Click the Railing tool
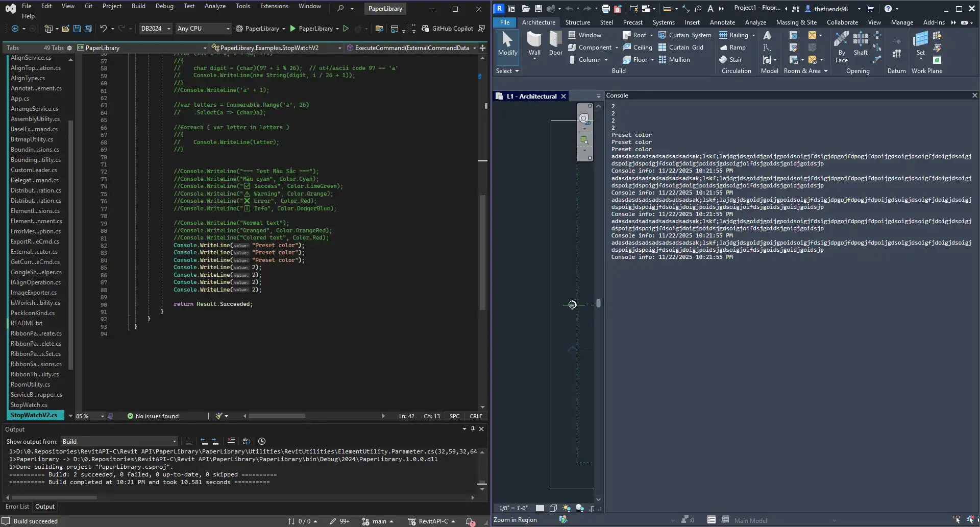Viewport: 980px width, 527px height. (x=737, y=35)
